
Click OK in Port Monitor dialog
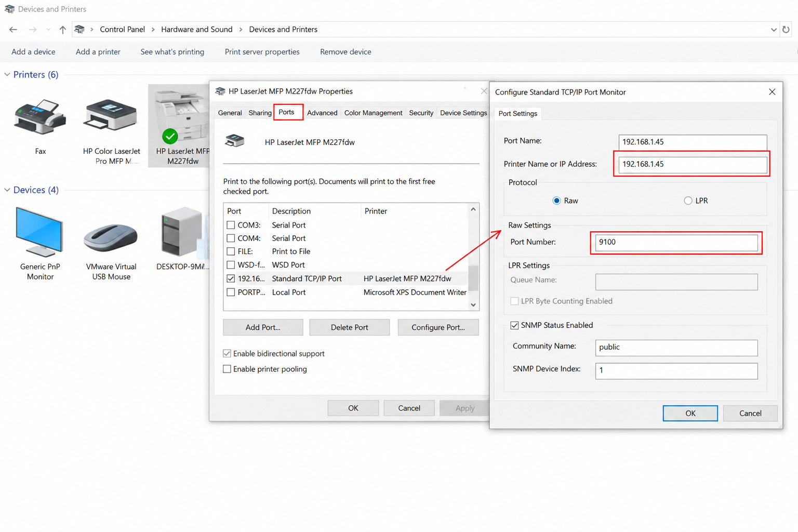690,413
